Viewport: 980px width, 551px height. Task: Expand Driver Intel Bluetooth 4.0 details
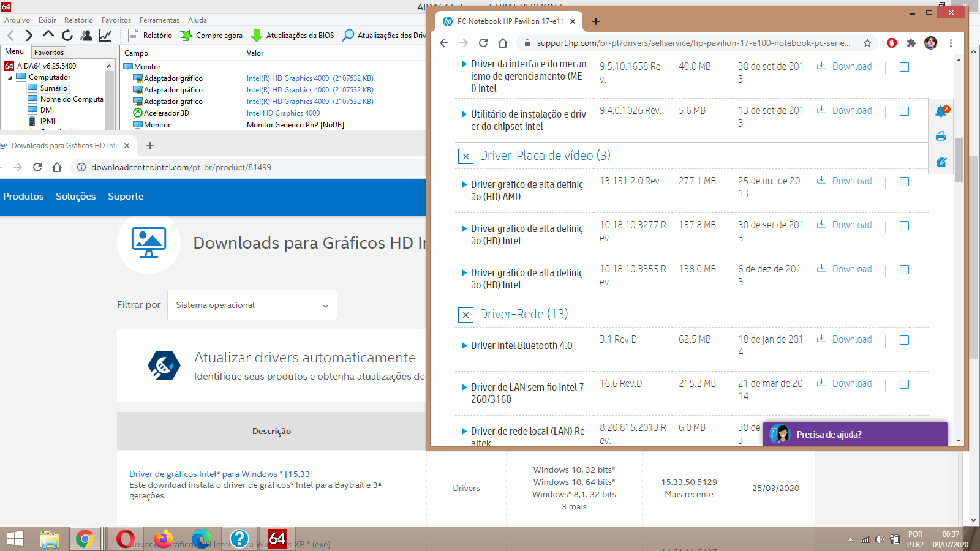(x=464, y=345)
